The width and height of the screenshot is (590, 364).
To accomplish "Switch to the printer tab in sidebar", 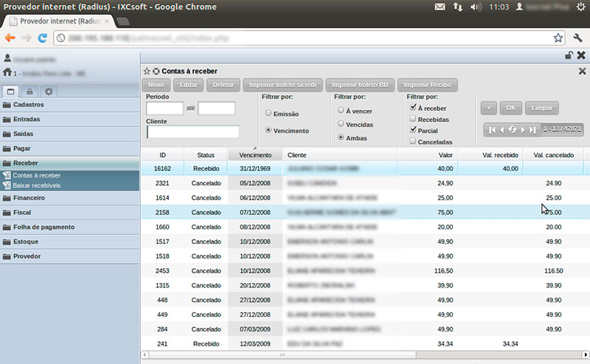I will 29,91.
